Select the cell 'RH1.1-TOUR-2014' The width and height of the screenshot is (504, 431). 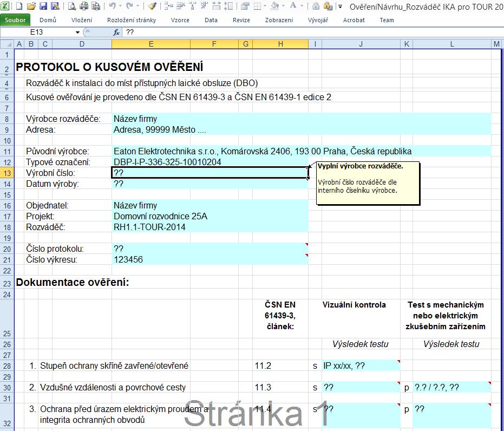coord(210,227)
